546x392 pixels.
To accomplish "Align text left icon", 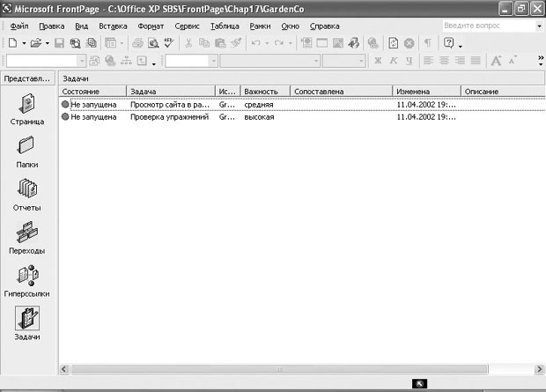I will click(428, 61).
